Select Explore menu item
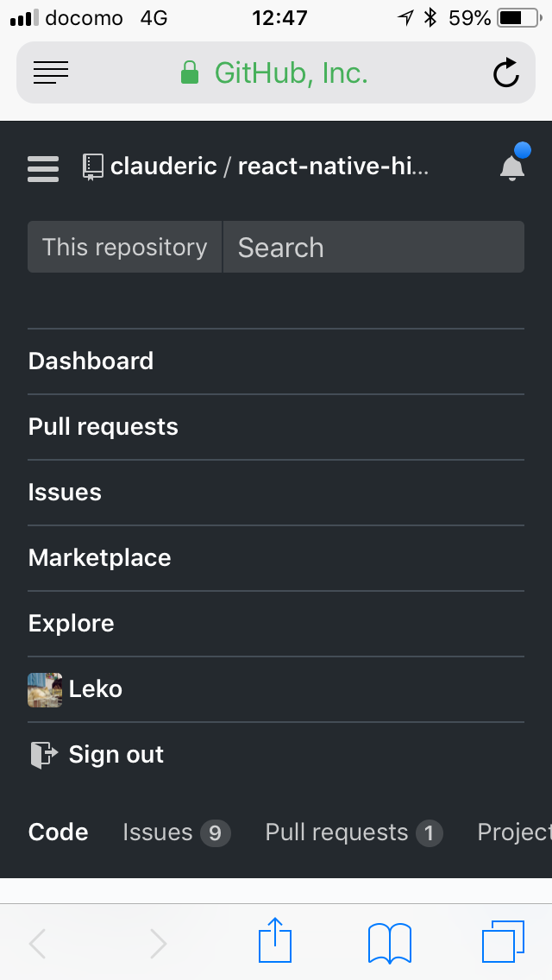 [72, 624]
